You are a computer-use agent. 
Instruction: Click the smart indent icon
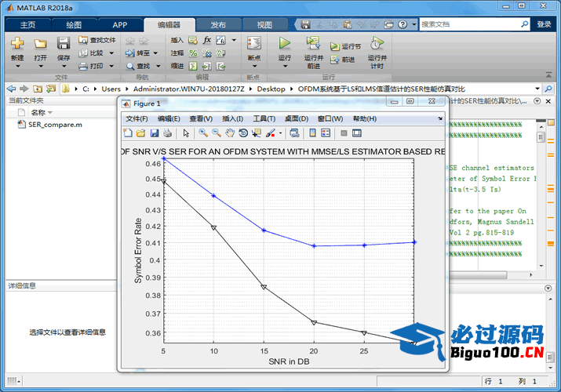(193, 66)
